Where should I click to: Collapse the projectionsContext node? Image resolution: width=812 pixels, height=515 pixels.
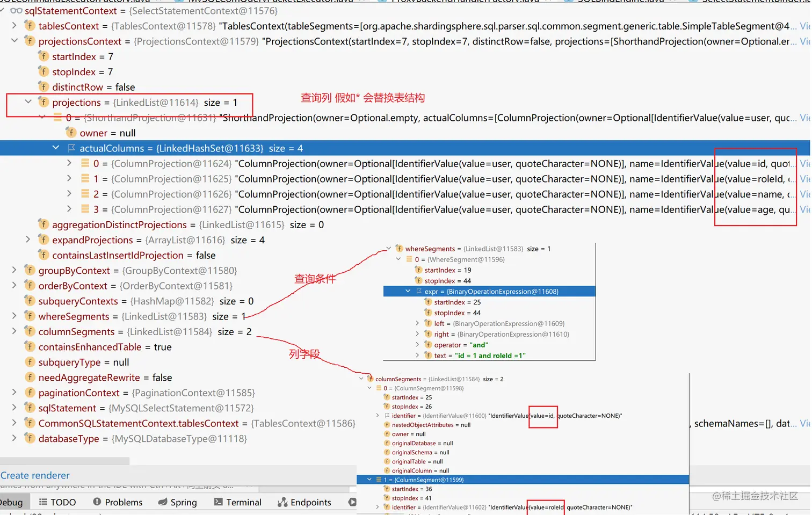click(14, 41)
